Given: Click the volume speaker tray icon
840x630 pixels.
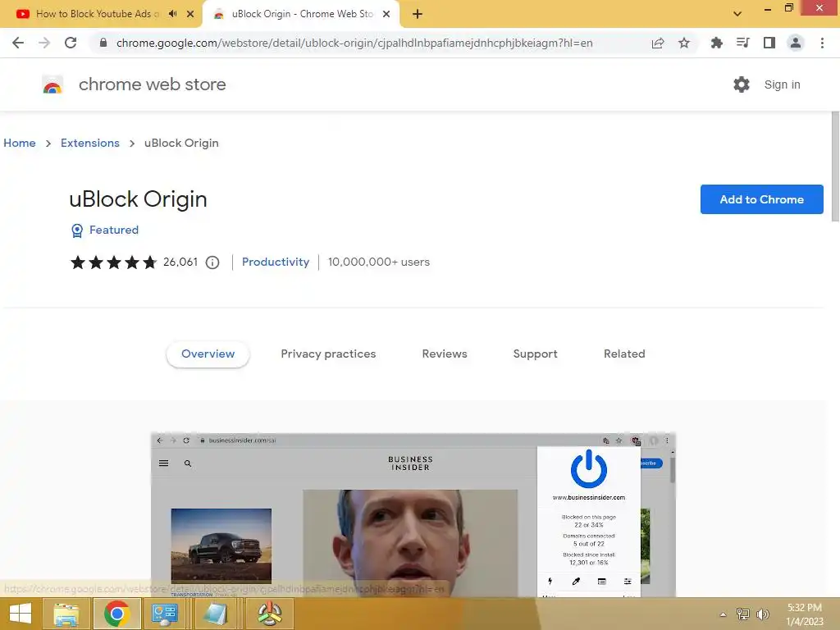Looking at the screenshot, I should pyautogui.click(x=762, y=614).
